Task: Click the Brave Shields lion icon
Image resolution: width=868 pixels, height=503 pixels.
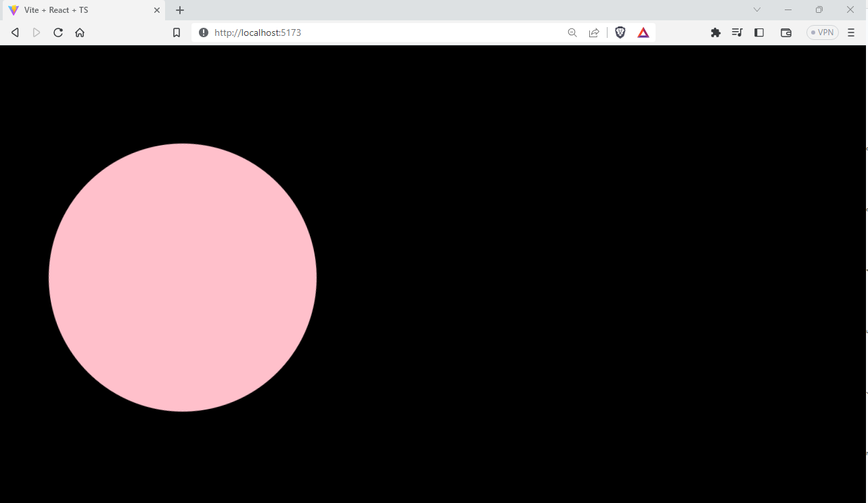Action: click(620, 32)
